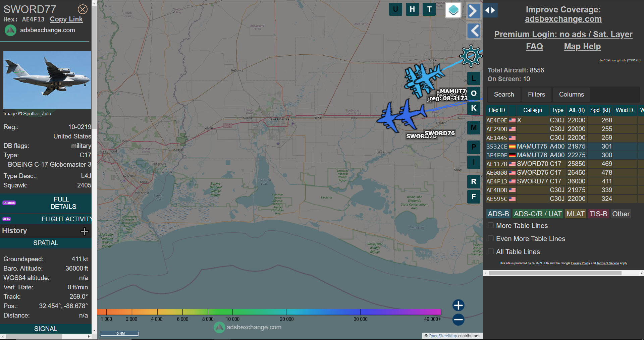Click the adsbexchange logo icon in info panel
This screenshot has width=644, height=340.
[10, 31]
